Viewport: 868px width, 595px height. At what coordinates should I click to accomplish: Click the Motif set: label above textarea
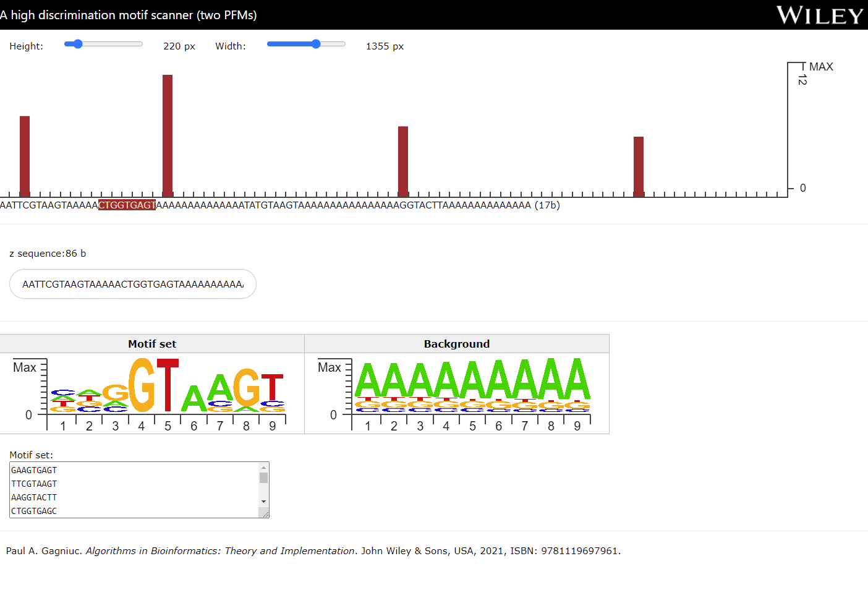click(x=32, y=455)
